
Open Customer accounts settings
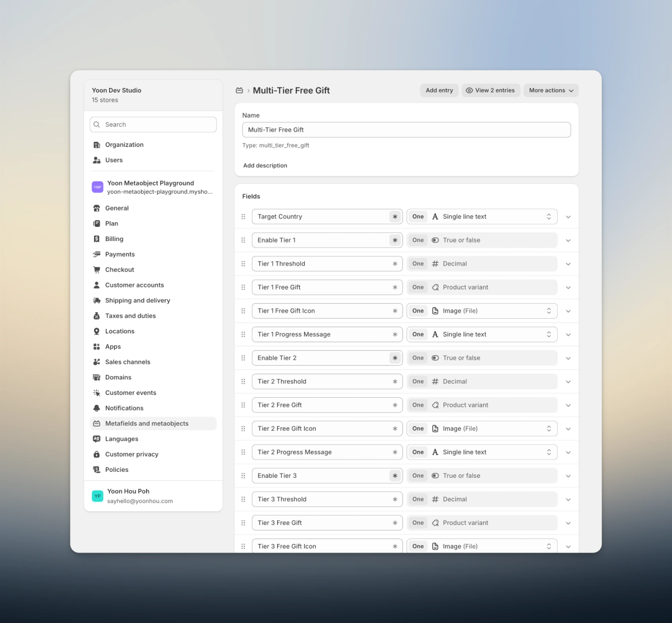pos(153,285)
